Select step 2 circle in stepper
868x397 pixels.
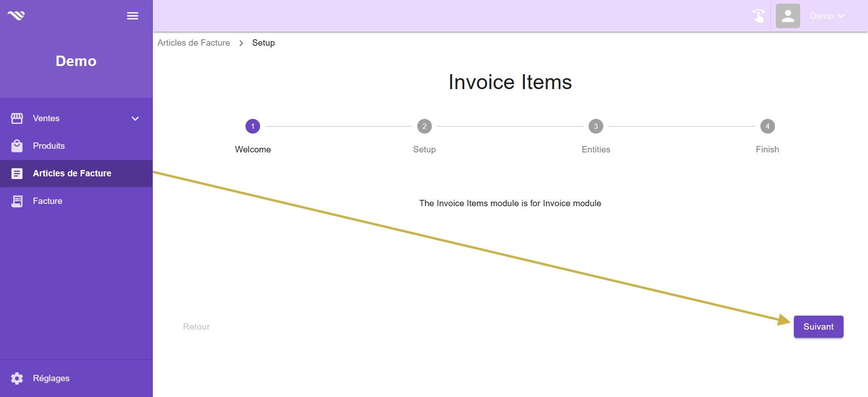pyautogui.click(x=424, y=126)
